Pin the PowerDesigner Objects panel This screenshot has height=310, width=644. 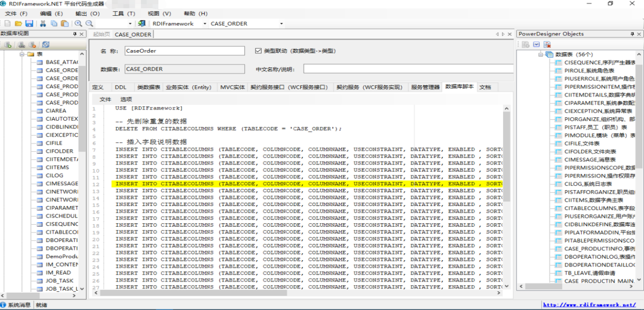(632, 34)
